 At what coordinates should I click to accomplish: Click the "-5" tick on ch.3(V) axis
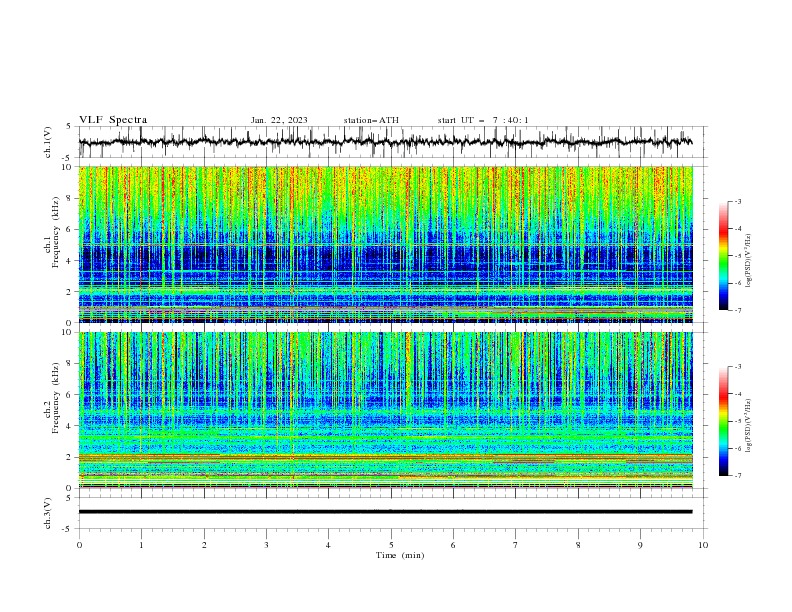click(68, 529)
